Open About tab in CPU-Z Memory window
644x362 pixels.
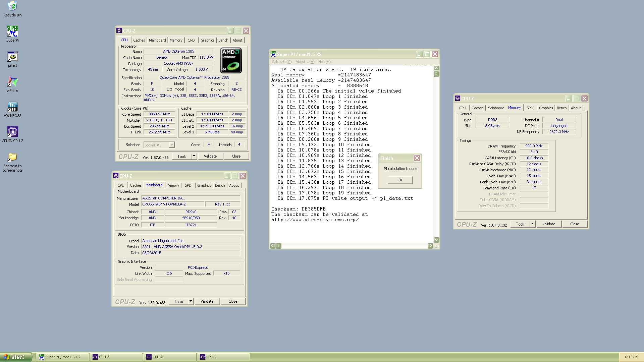coord(576,108)
